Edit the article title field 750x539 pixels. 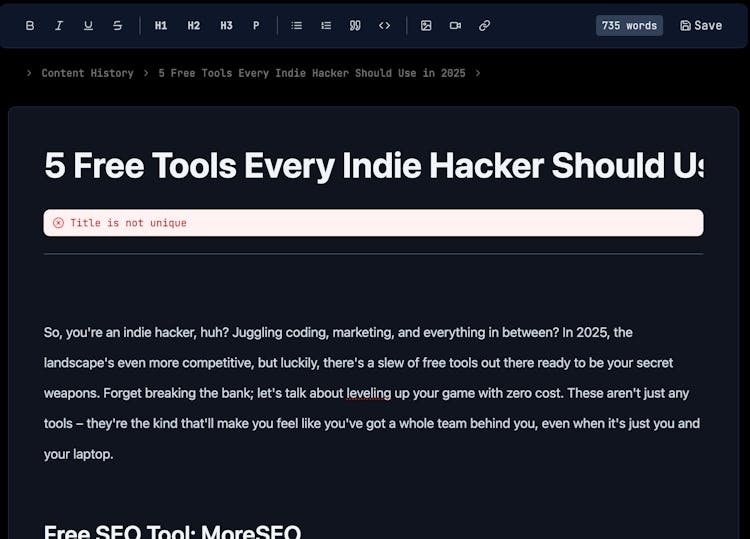373,166
